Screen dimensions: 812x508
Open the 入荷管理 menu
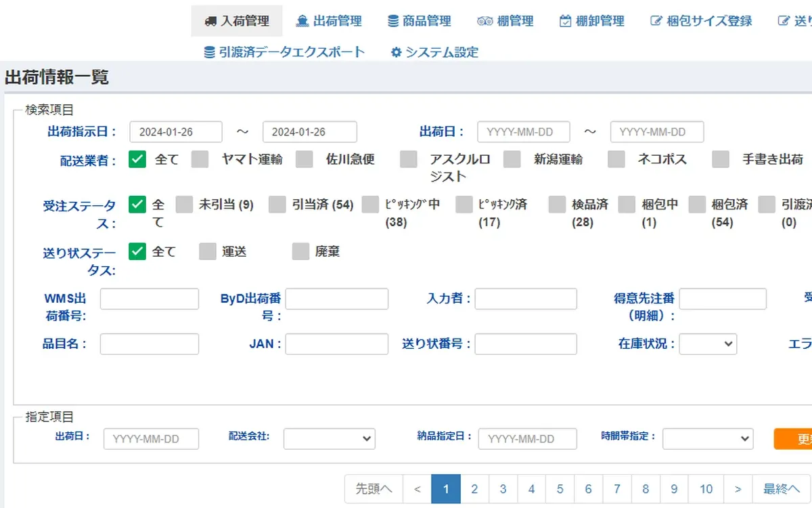tap(237, 21)
